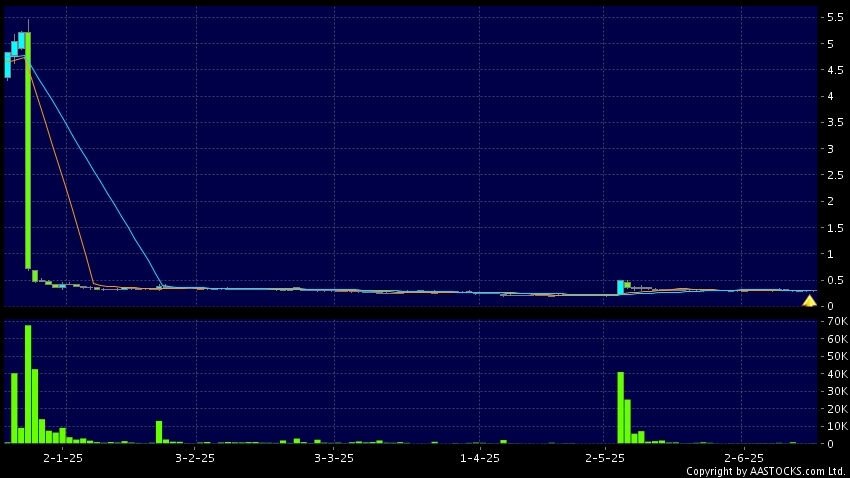Click the 2-6-25 date label

pos(744,458)
